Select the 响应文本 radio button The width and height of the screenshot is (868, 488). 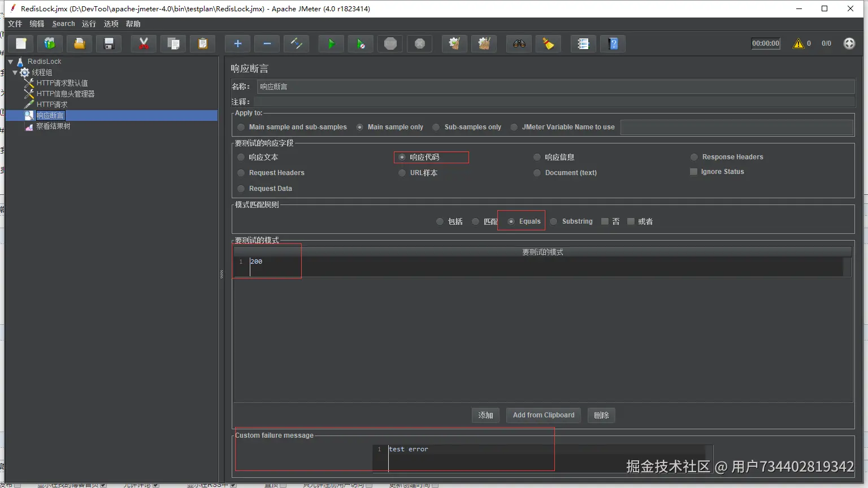[x=241, y=157]
